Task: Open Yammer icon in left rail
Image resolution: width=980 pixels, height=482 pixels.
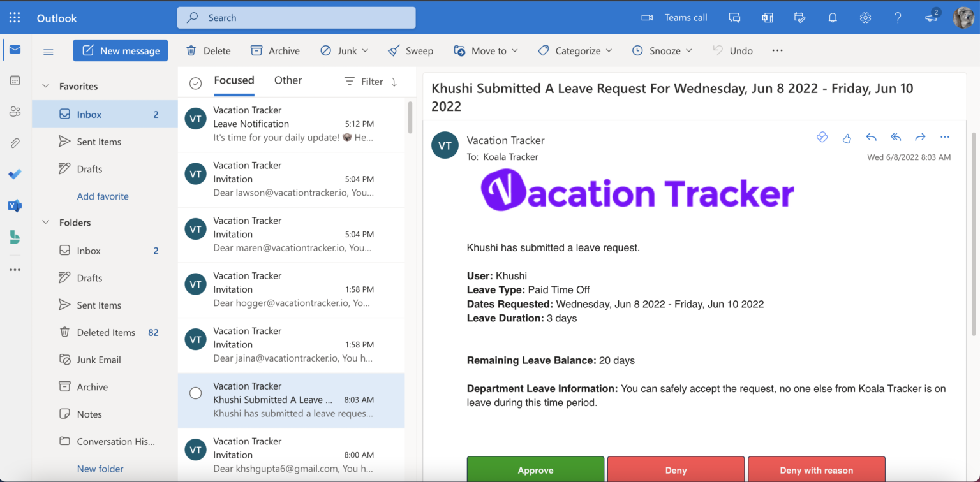Action: [x=15, y=205]
